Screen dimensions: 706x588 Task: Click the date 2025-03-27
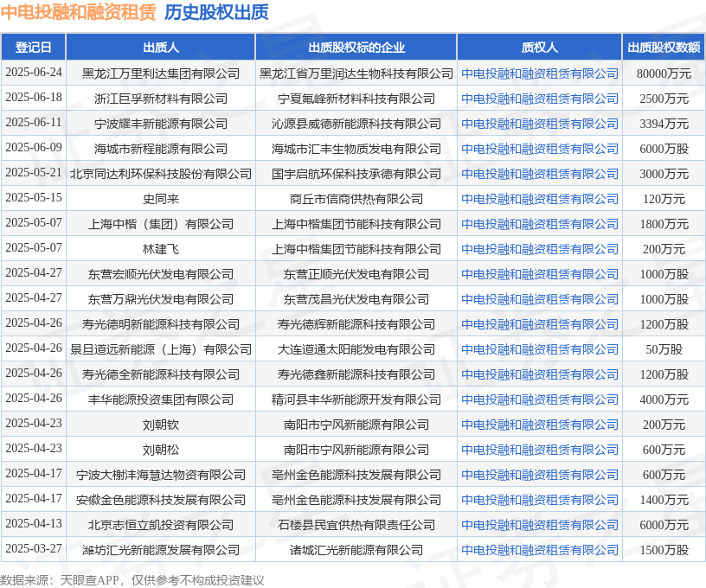(x=34, y=549)
